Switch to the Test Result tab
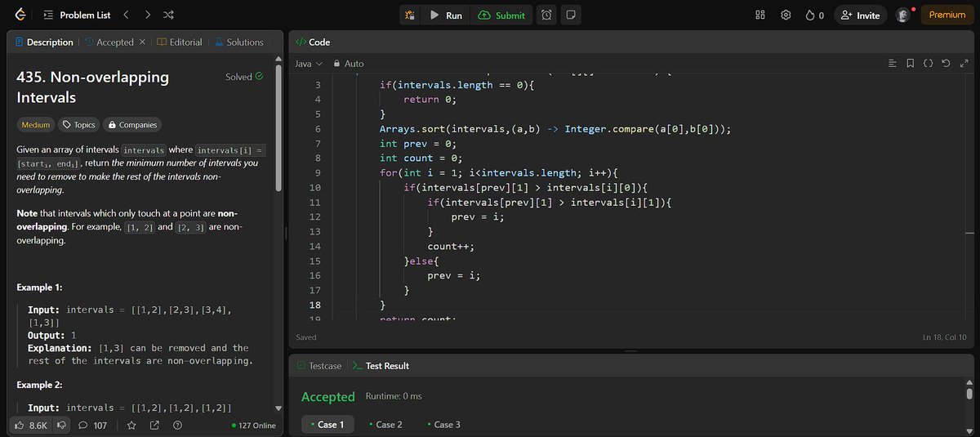This screenshot has width=980, height=437. pyautogui.click(x=381, y=366)
